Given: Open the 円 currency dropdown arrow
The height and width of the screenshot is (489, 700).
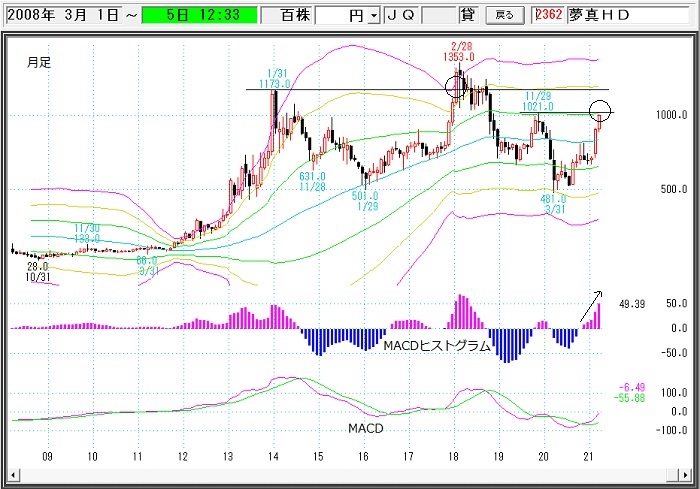Looking at the screenshot, I should point(374,16).
